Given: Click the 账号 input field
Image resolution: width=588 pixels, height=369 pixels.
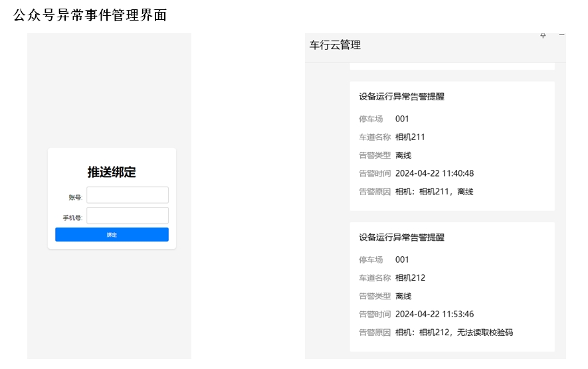Looking at the screenshot, I should 128,195.
